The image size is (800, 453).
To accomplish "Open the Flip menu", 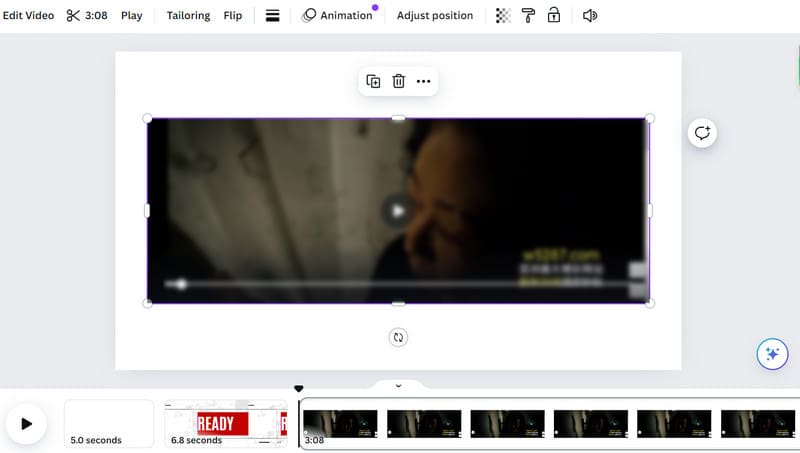I will coord(233,15).
